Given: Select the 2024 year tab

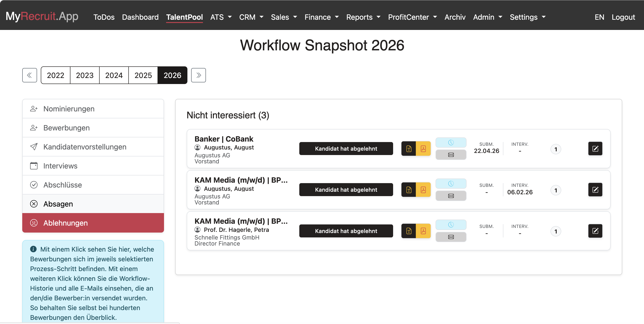Looking at the screenshot, I should (114, 75).
